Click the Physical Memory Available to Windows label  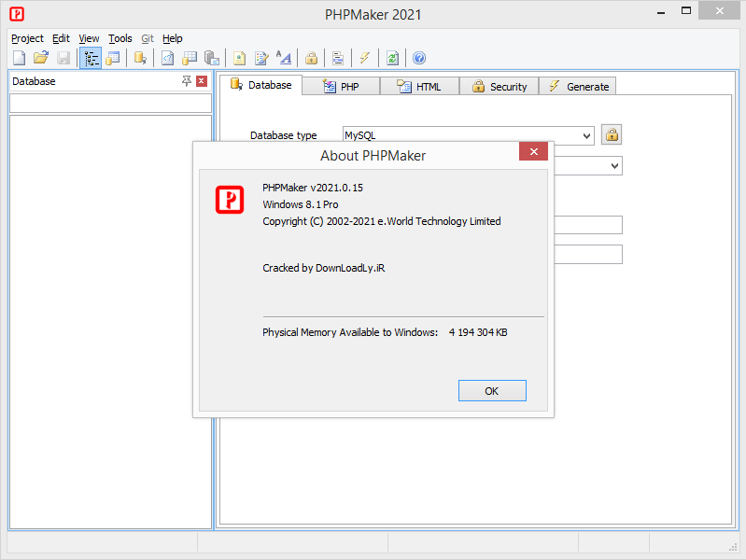tap(350, 332)
